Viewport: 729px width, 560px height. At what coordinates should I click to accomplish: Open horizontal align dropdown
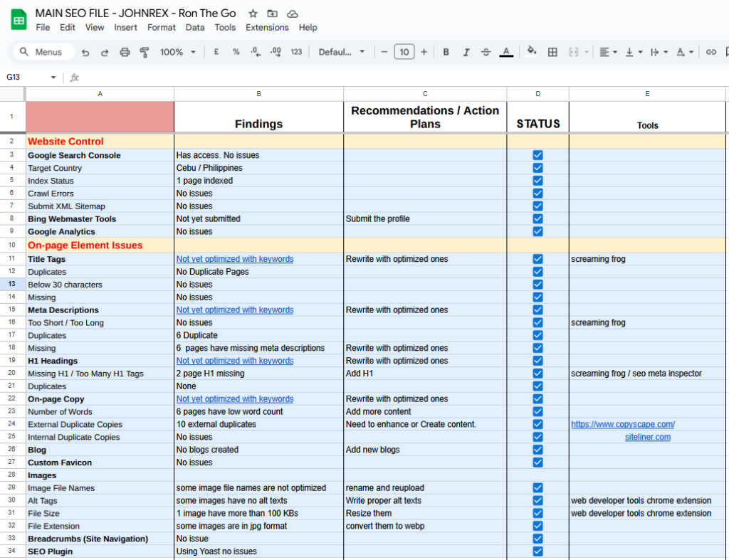(x=608, y=52)
